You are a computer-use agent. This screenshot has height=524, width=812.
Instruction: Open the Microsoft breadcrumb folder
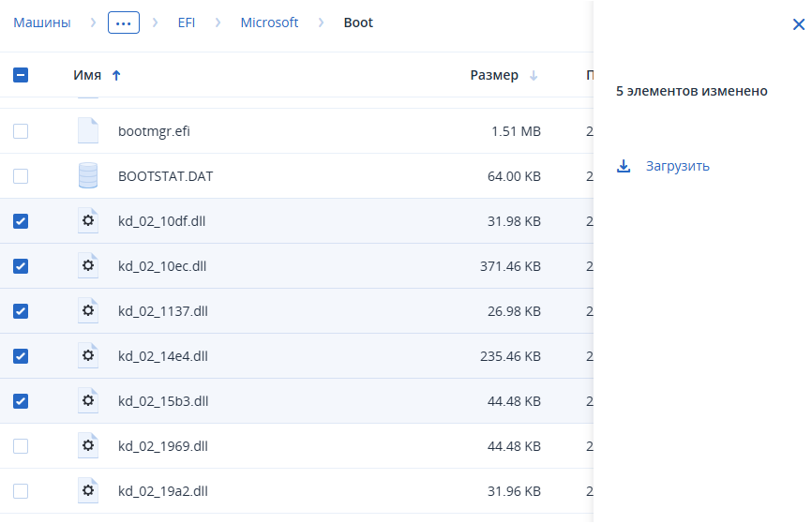pyautogui.click(x=269, y=22)
